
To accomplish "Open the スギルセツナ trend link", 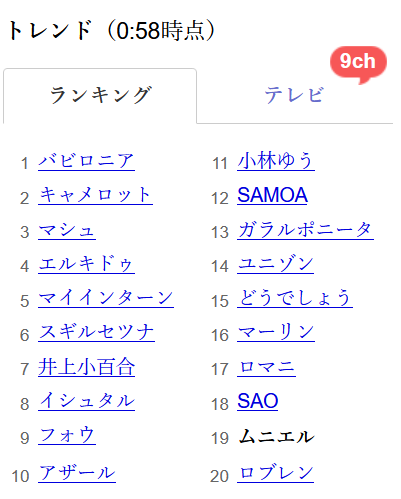I will (96, 333).
